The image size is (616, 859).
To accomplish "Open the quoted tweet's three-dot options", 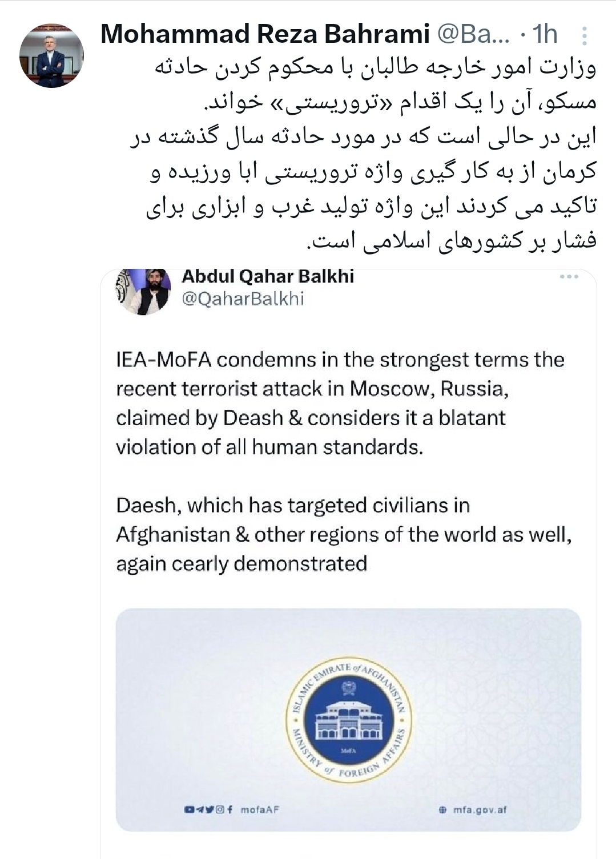I will click(x=569, y=277).
